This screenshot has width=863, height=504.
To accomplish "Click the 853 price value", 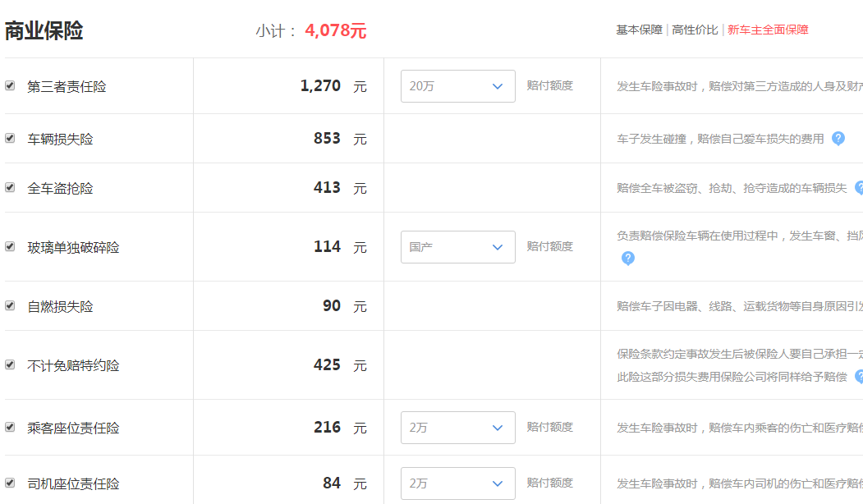I will [x=327, y=138].
